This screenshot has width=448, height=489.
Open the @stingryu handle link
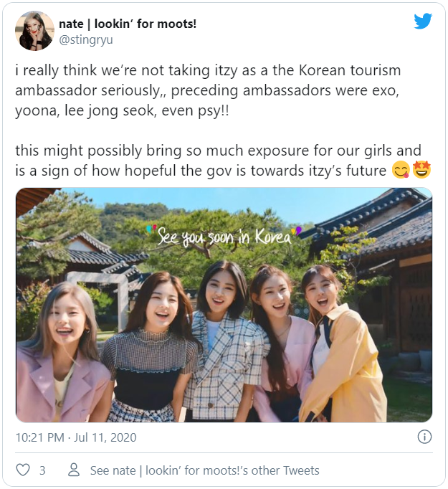coord(86,40)
